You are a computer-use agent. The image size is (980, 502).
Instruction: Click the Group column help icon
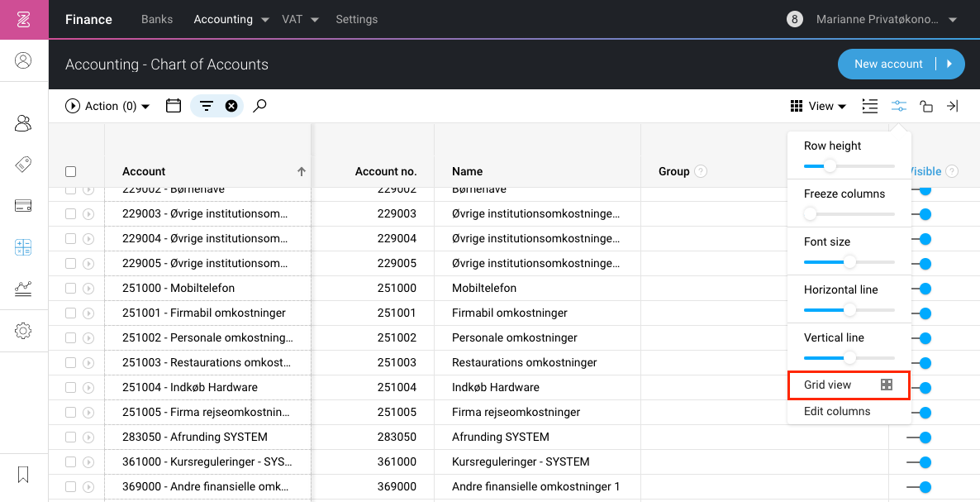coord(701,171)
